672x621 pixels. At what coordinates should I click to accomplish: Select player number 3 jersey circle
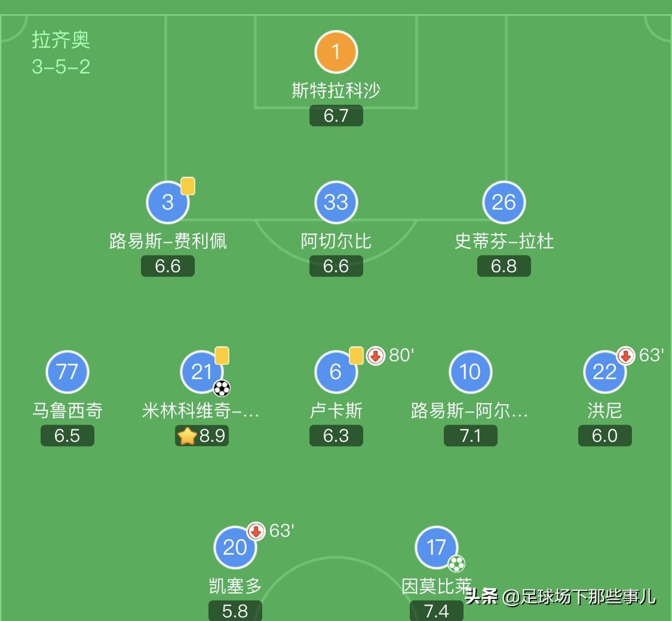click(x=168, y=202)
